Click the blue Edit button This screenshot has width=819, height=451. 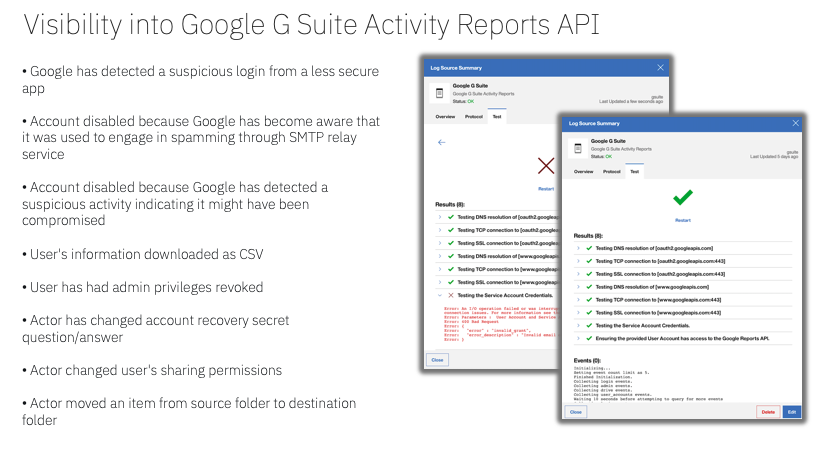click(x=792, y=412)
